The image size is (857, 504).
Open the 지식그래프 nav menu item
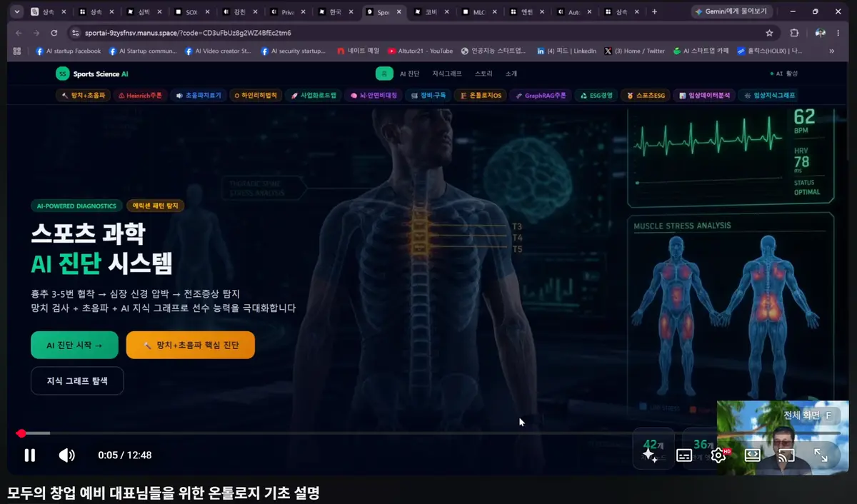pos(447,74)
